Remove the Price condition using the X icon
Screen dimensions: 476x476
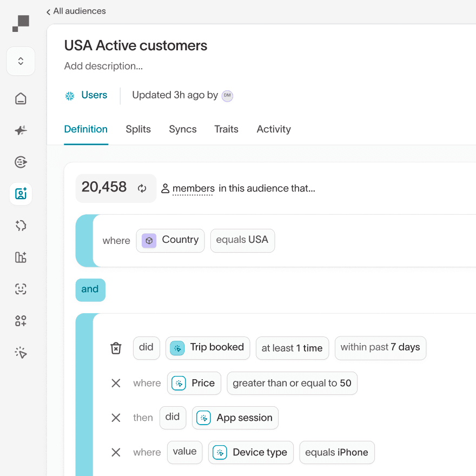116,383
